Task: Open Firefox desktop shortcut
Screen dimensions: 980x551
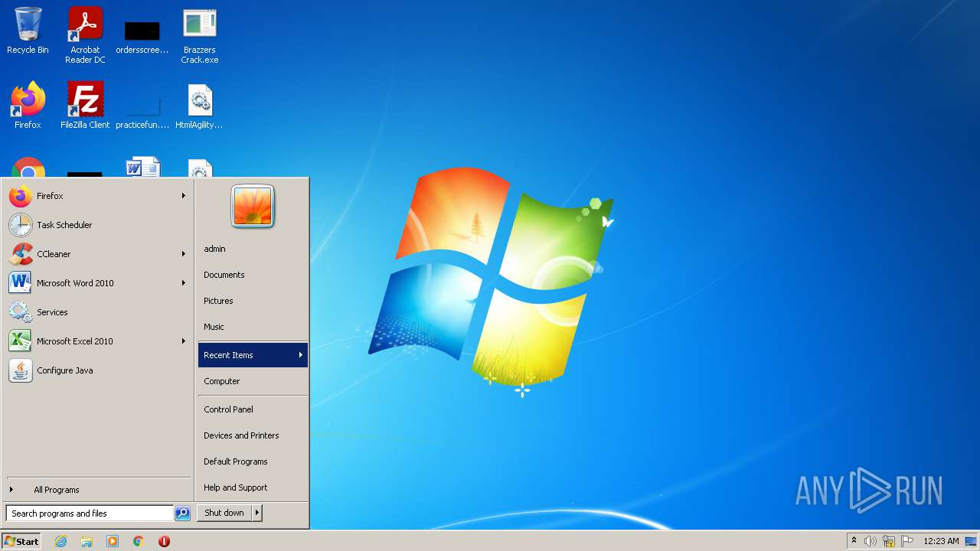Action: (x=28, y=106)
